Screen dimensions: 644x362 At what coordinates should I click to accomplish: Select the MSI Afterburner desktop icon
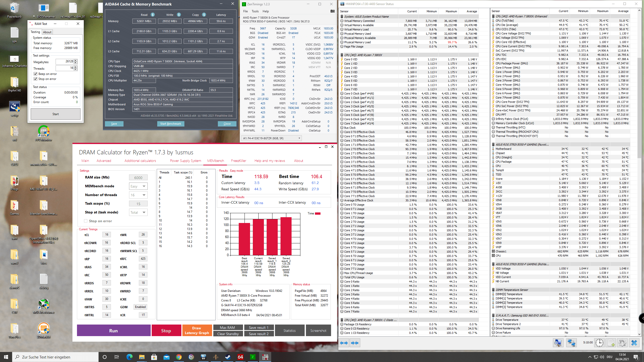pos(44,306)
